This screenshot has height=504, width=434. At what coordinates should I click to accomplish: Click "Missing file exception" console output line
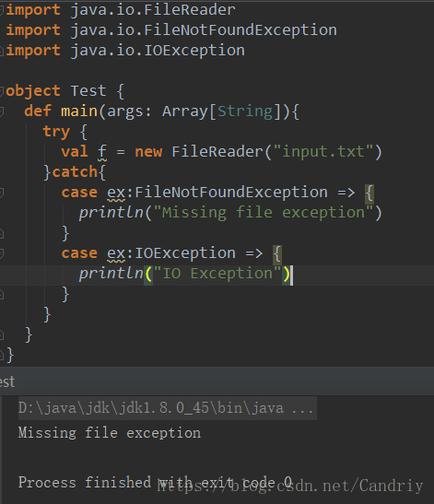(110, 433)
